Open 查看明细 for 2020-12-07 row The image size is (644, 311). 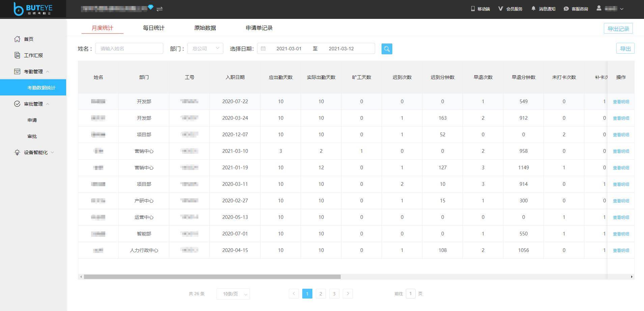(x=621, y=135)
